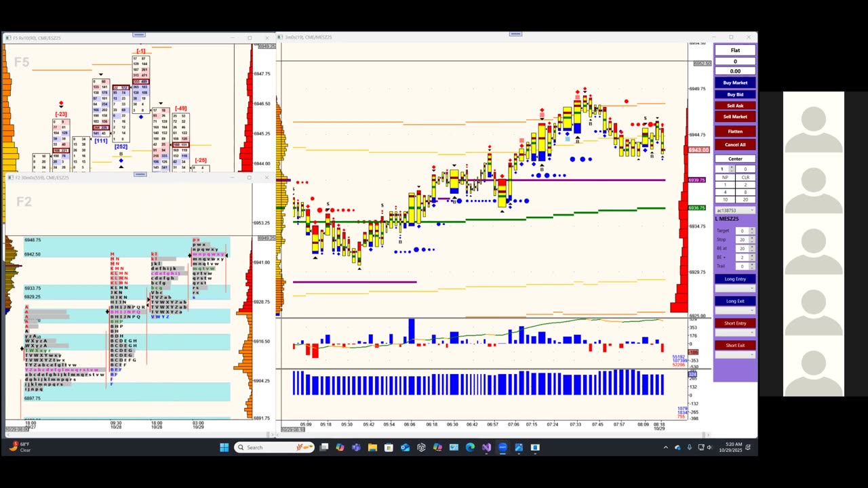The height and width of the screenshot is (488, 868).
Task: Click the Sell Ask button
Action: pos(735,106)
